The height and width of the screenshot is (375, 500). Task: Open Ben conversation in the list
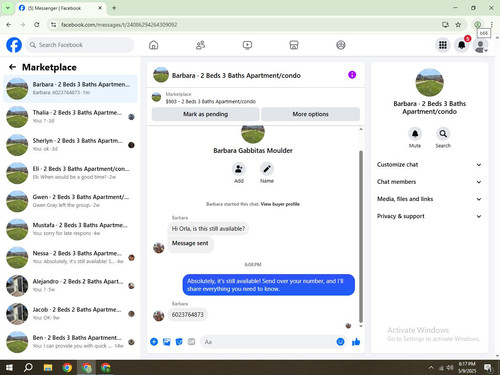[x=70, y=342]
